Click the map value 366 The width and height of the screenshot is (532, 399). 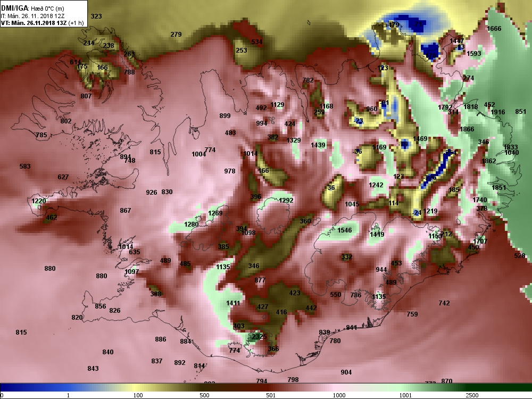(x=273, y=349)
